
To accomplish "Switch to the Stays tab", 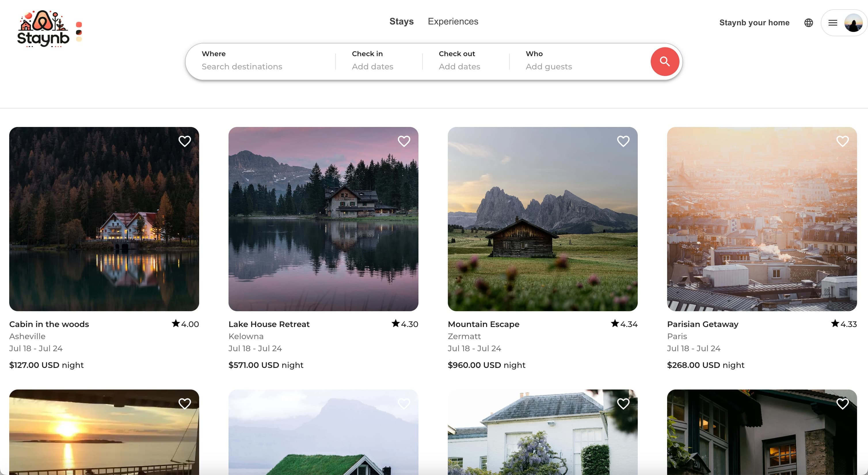I will (401, 21).
